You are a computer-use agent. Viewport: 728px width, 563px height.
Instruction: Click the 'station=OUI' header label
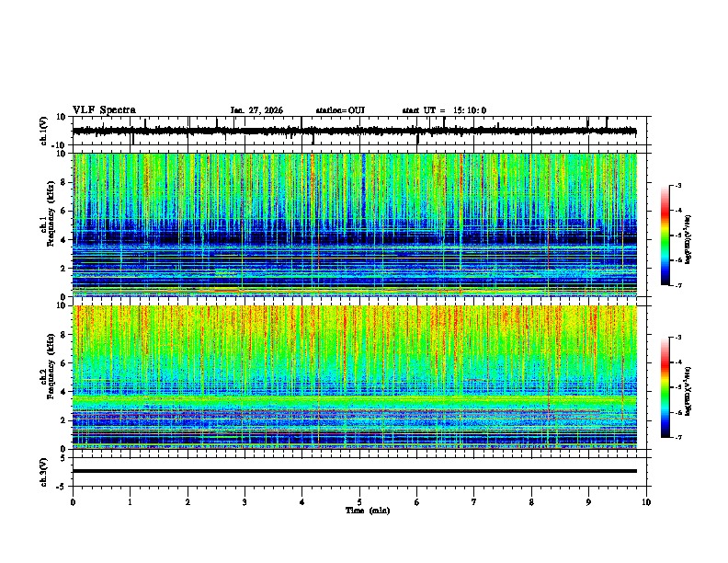pyautogui.click(x=340, y=110)
